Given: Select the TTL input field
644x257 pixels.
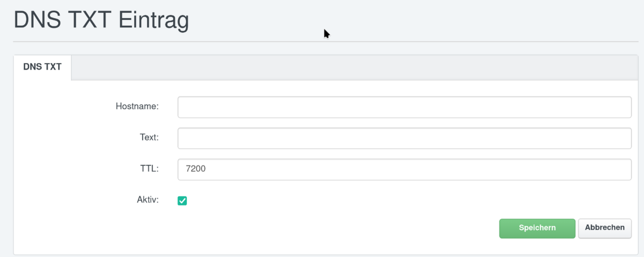Looking at the screenshot, I should pos(404,169).
